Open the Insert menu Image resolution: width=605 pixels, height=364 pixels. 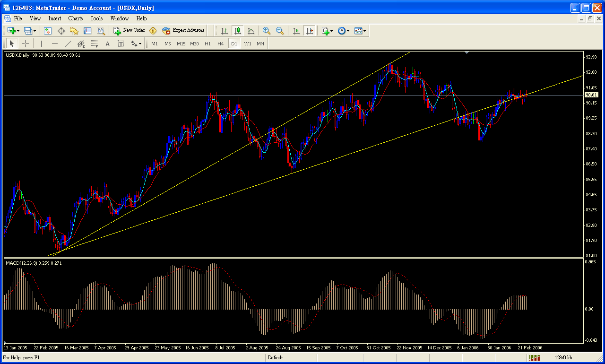pos(54,18)
